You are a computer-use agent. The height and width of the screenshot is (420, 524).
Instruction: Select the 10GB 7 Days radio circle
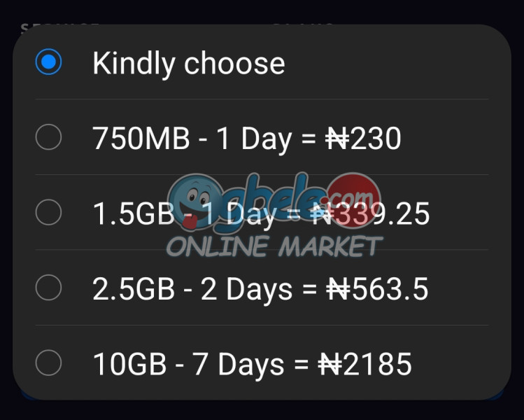click(x=48, y=363)
